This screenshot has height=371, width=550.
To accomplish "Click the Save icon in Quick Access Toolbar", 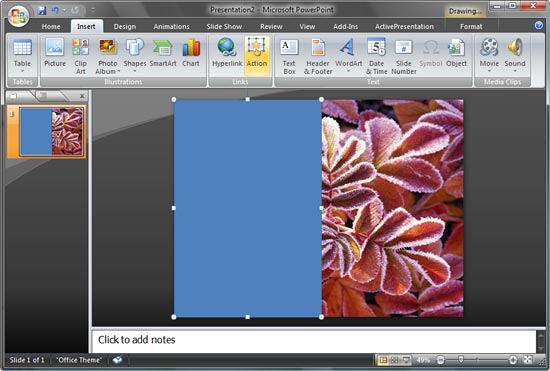I will [42, 11].
